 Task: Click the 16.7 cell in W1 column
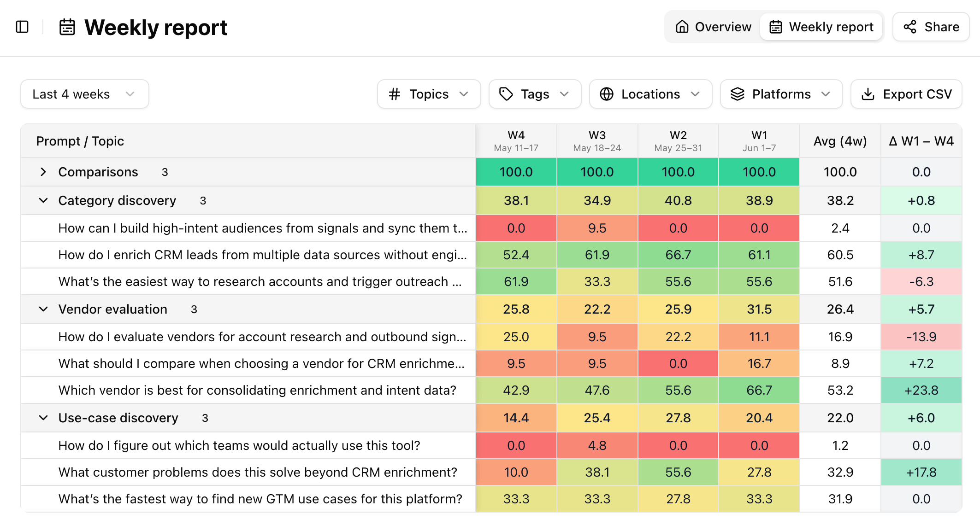[x=759, y=363]
